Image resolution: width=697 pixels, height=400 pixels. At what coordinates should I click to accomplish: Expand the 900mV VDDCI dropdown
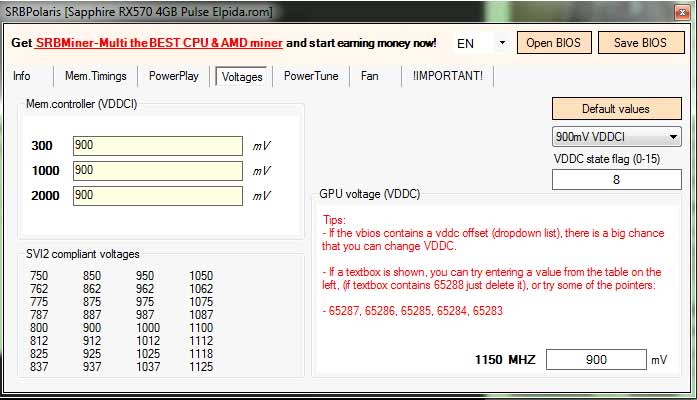tap(616, 137)
